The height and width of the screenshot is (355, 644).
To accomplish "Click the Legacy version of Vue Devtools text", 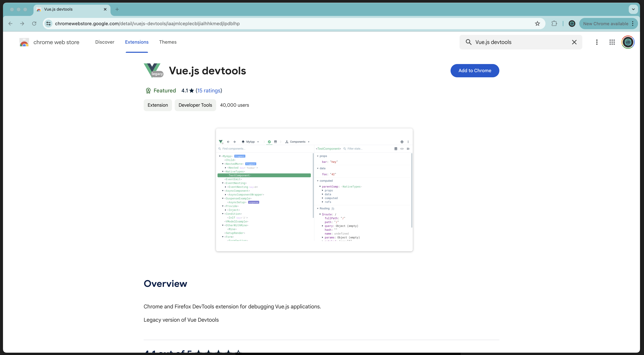I will point(181,320).
